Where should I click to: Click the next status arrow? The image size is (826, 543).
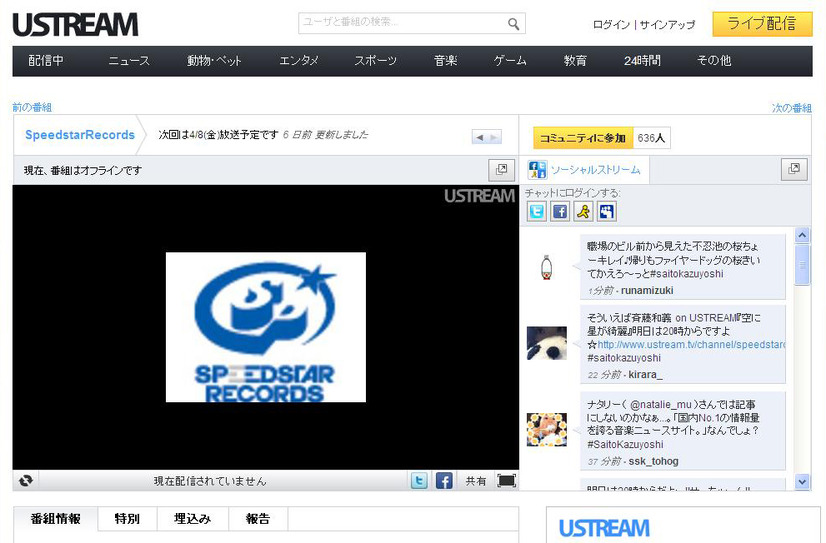pos(494,137)
